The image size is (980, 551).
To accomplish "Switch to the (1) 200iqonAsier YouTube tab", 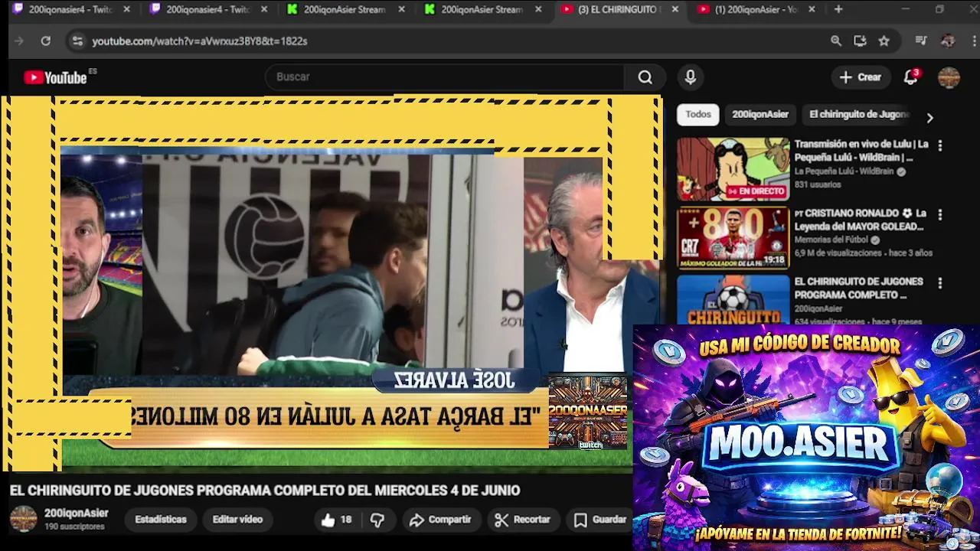I will pyautogui.click(x=756, y=9).
